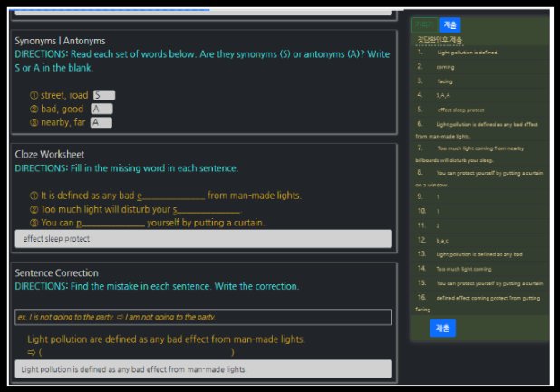Click the 'nearby, far' answer field
The image size is (560, 392).
(x=101, y=122)
